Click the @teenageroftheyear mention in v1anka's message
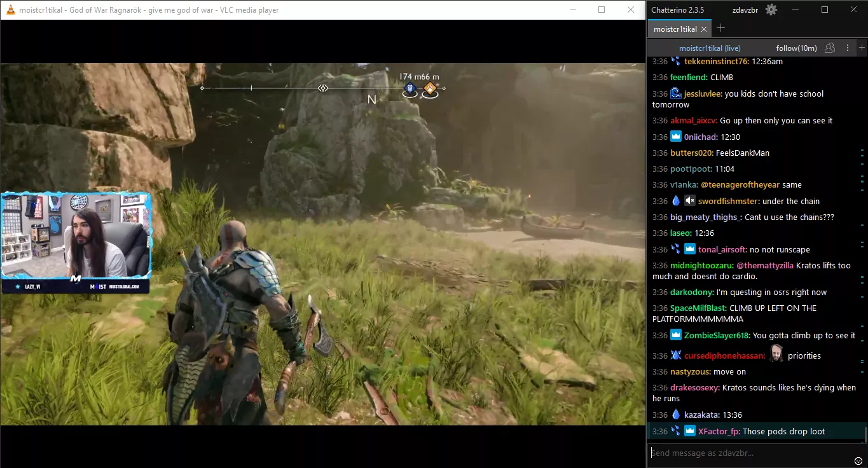Screen dimensions: 868x468 (x=740, y=184)
